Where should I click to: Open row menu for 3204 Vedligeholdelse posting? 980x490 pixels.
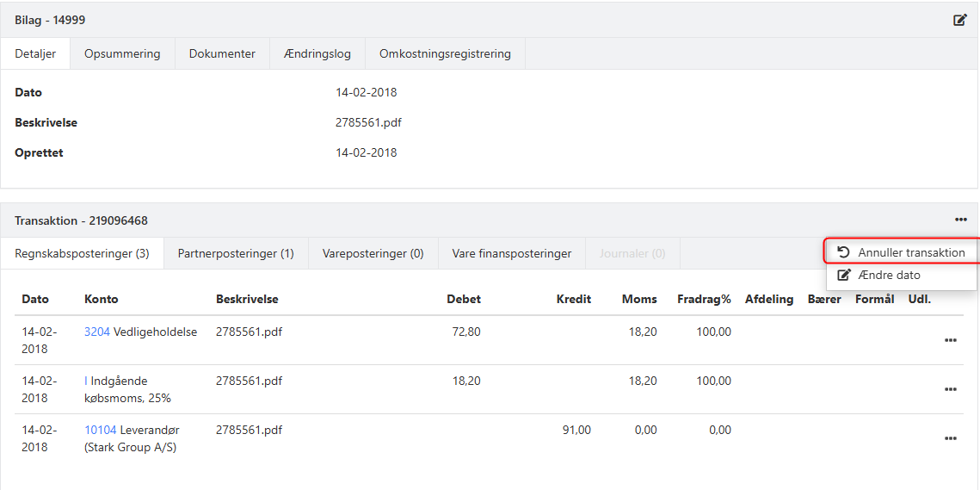(950, 340)
